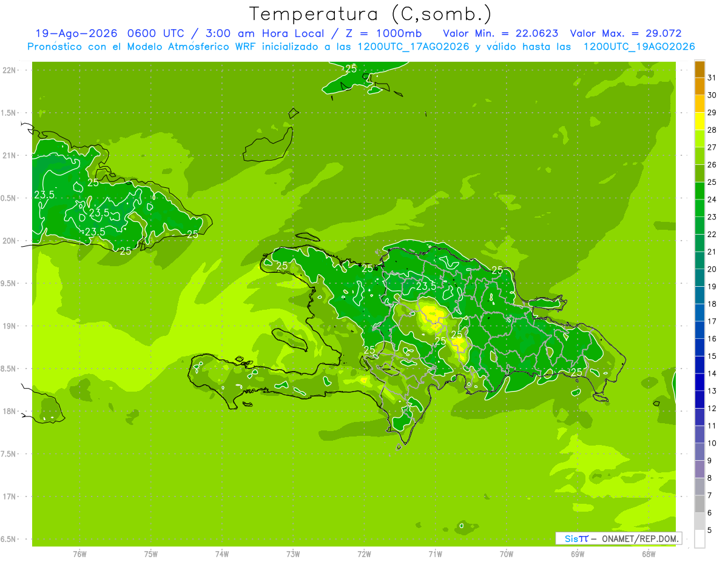Image resolution: width=728 pixels, height=562 pixels.
Task: Click the "SisTT – ONAMET/REP.DOM." credit box
Action: pos(618,538)
